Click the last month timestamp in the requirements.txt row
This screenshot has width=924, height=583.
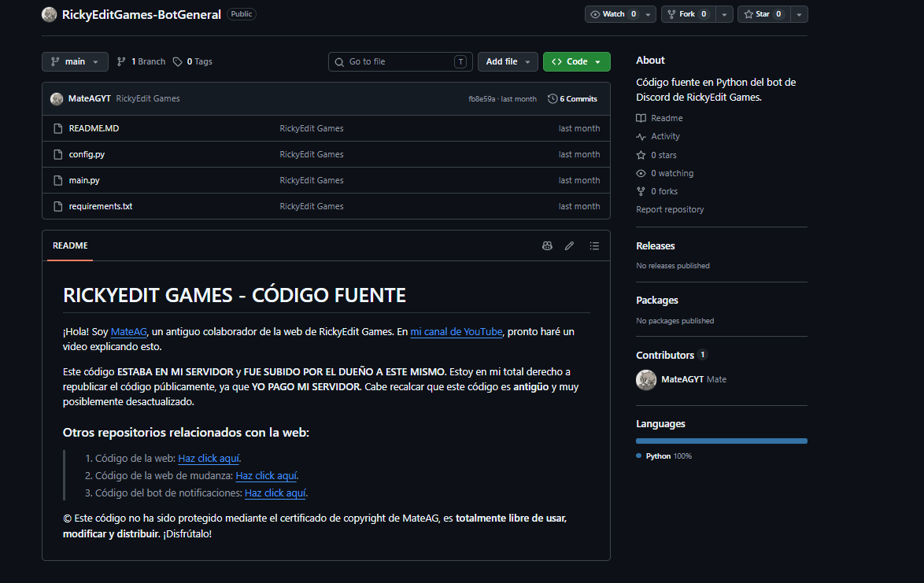(x=579, y=206)
